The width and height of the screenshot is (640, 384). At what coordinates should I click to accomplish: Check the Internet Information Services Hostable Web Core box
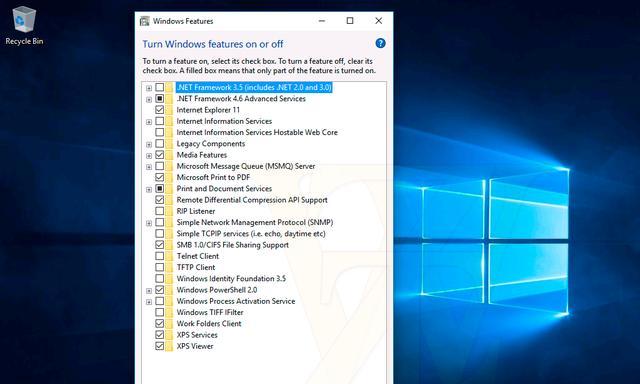160,132
